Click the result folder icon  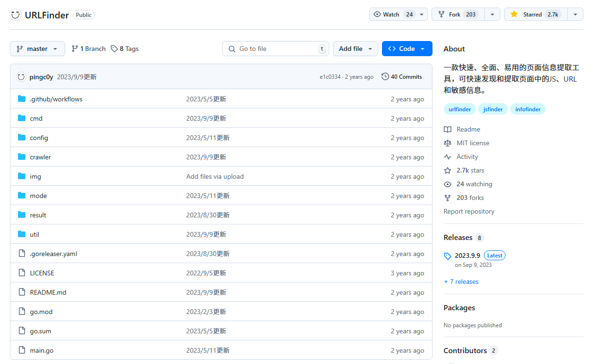coord(22,215)
